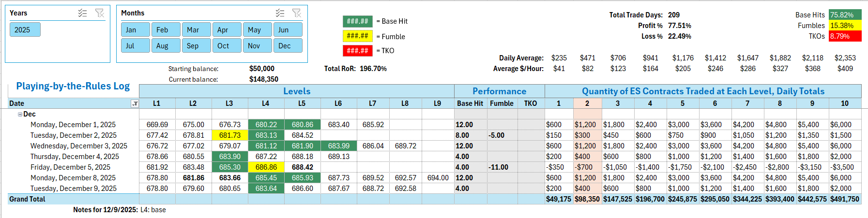Clear the filter on the Months slicer
Screen dimensions: 868x218
coord(297,13)
